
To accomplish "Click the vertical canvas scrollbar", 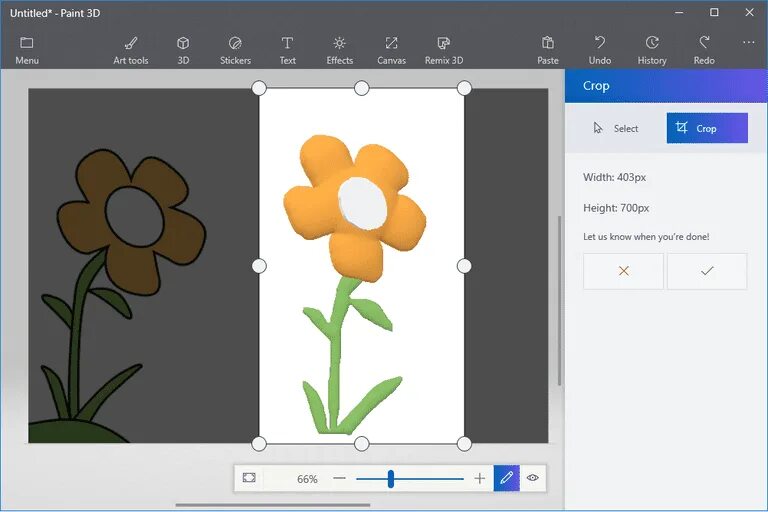I will click(559, 300).
